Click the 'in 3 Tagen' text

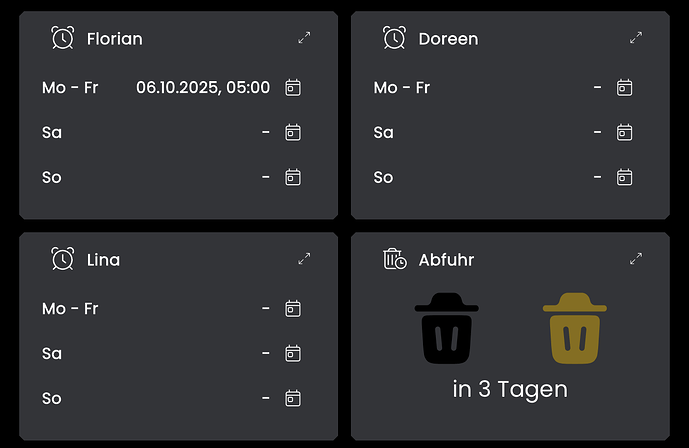[x=510, y=389]
